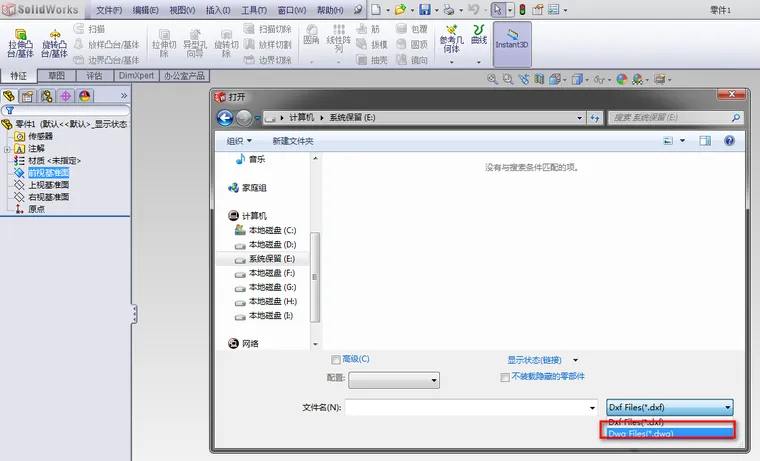
Task: Expand the feature manager panel chevron
Action: pos(124,95)
